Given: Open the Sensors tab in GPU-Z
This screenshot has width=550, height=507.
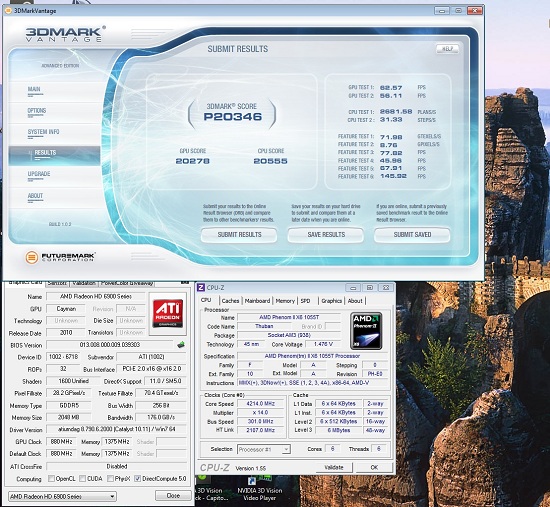Looking at the screenshot, I should (x=57, y=283).
